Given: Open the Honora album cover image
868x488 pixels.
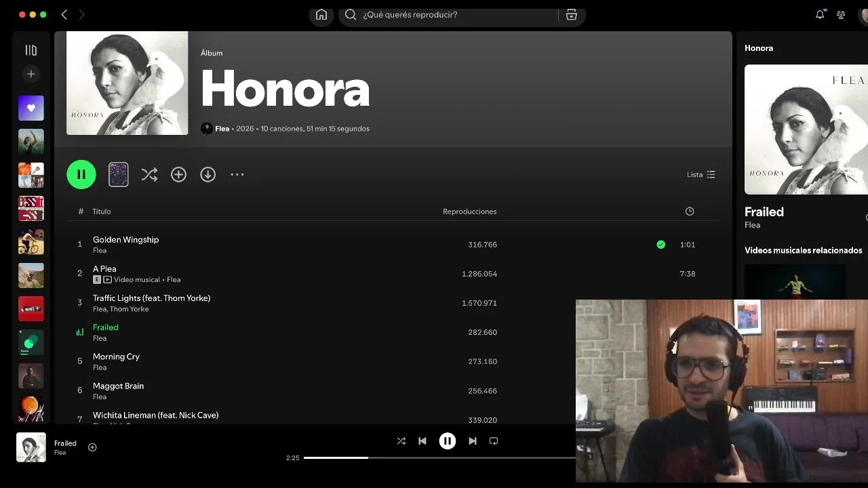Looking at the screenshot, I should [127, 83].
